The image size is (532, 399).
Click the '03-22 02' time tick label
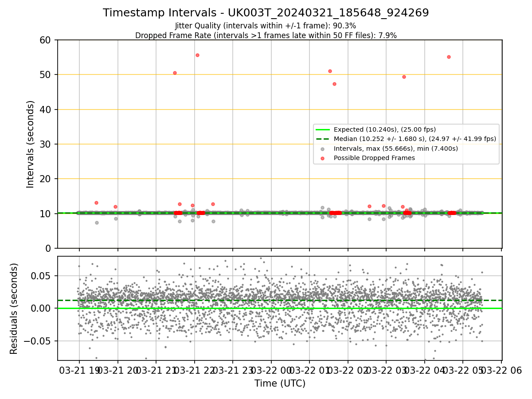[348, 371]
